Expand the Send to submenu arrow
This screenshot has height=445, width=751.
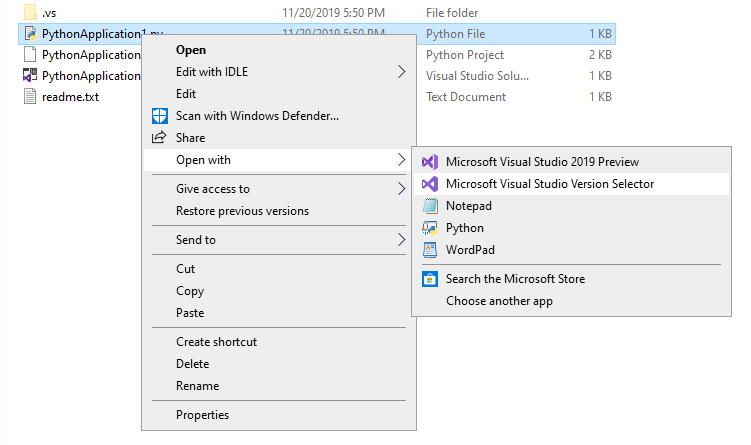401,240
